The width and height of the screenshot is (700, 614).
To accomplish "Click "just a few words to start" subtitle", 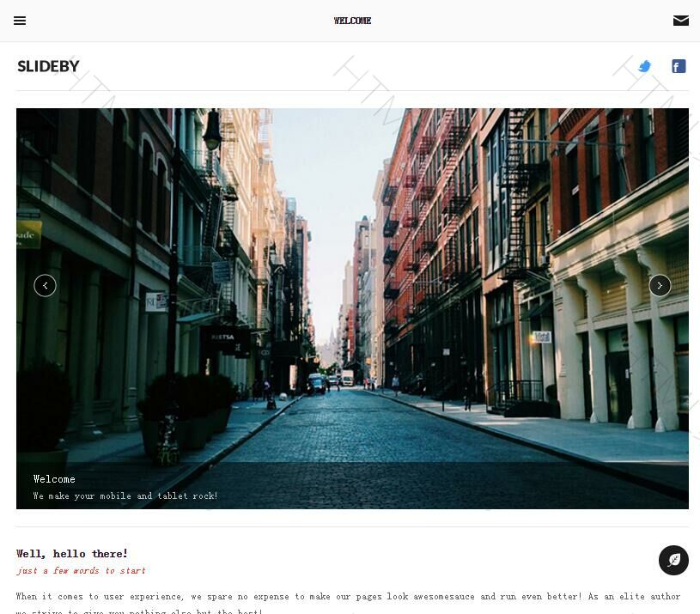I will [82, 571].
